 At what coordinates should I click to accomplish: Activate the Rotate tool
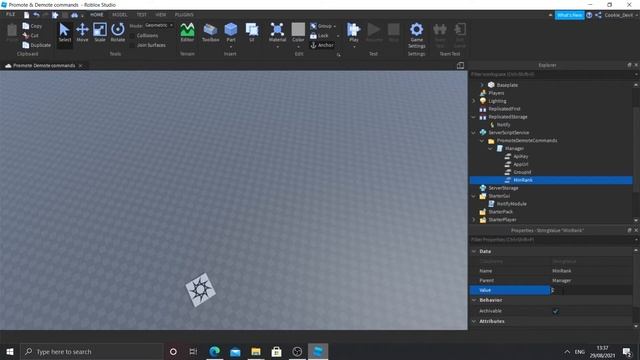click(x=118, y=32)
